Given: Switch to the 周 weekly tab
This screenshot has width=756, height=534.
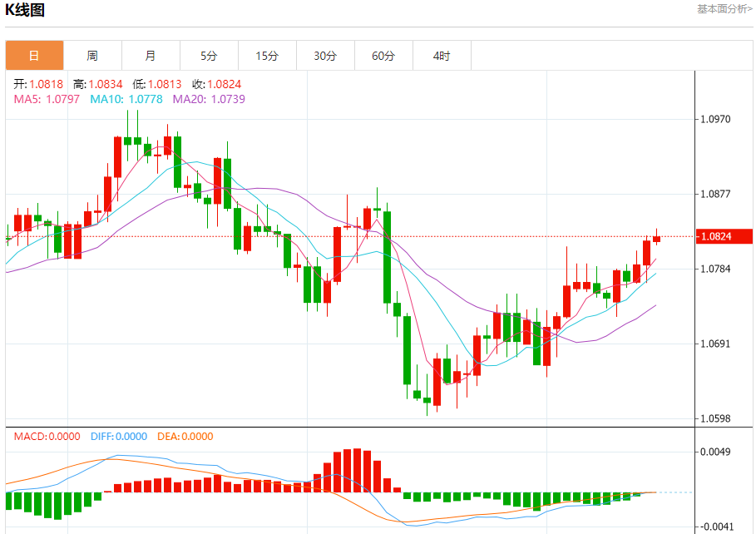Looking at the screenshot, I should tap(92, 56).
